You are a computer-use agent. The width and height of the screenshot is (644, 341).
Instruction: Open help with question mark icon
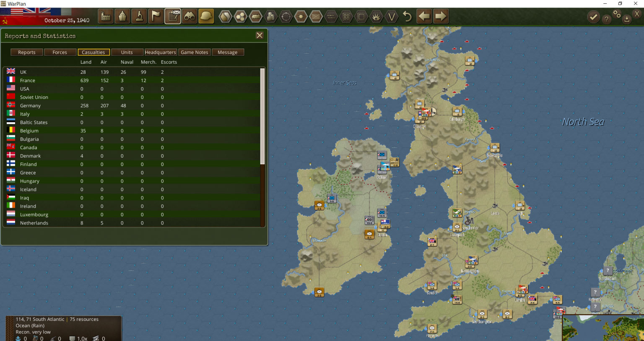click(x=606, y=19)
